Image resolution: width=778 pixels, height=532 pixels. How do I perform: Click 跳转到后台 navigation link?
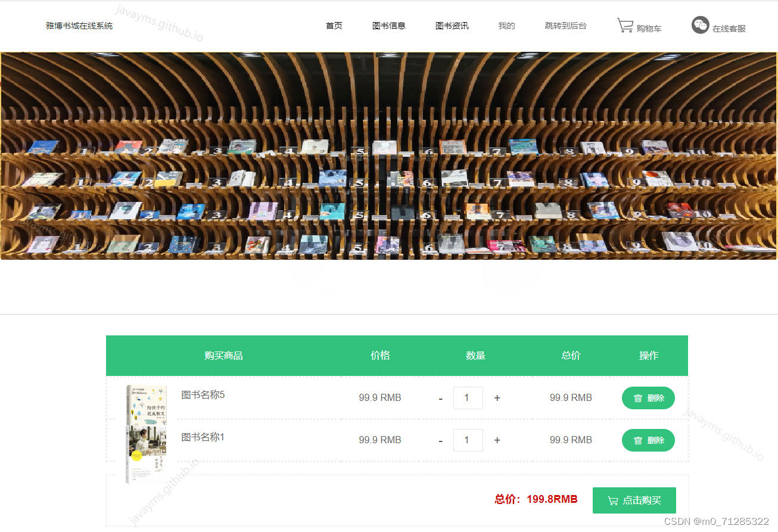(x=565, y=26)
